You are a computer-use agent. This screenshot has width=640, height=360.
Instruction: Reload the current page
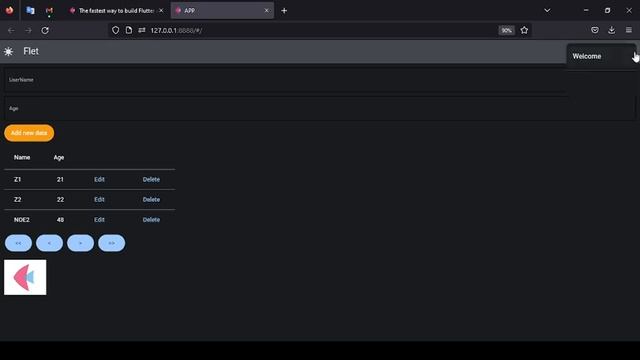[x=45, y=30]
